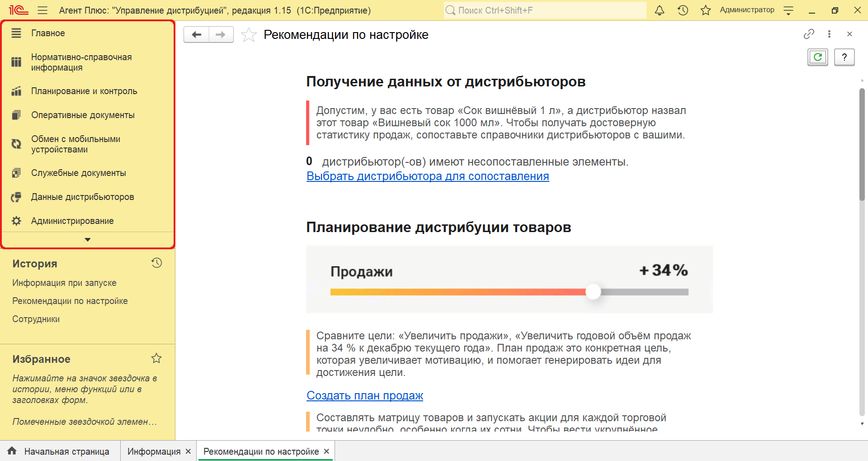Open the three-dot more actions menu
Screen dimensions: 868x461
pyautogui.click(x=829, y=34)
